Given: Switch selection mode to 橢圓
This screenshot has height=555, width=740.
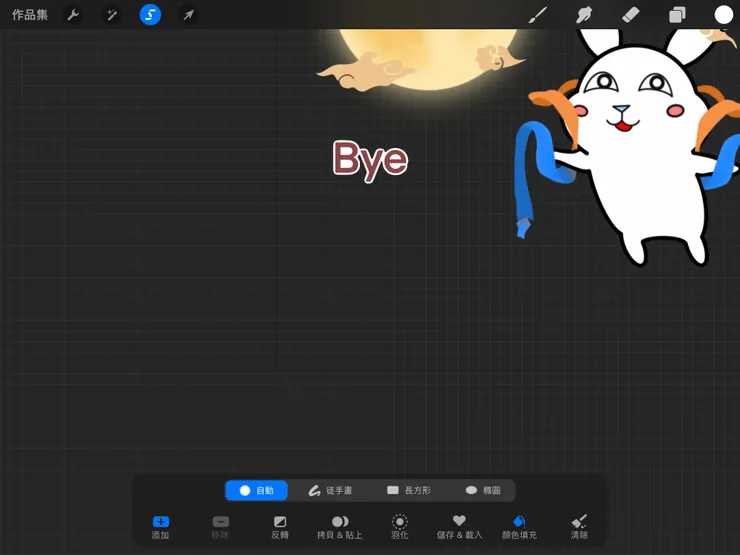Looking at the screenshot, I should point(483,490).
